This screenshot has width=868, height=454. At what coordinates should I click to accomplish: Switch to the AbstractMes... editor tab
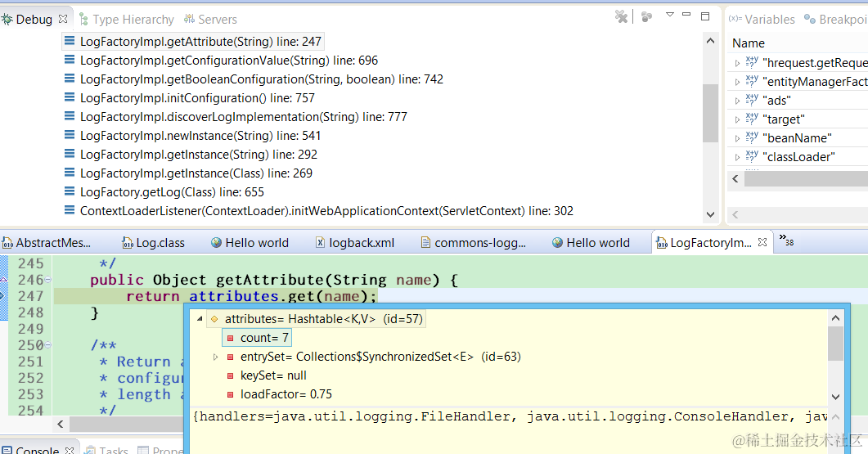(x=47, y=243)
